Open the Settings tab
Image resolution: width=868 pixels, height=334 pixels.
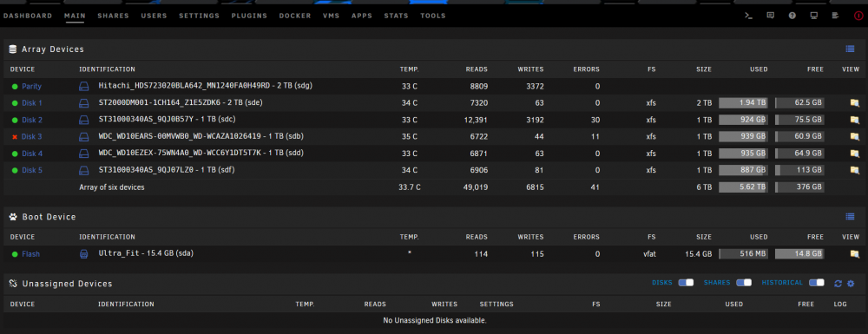click(x=200, y=16)
